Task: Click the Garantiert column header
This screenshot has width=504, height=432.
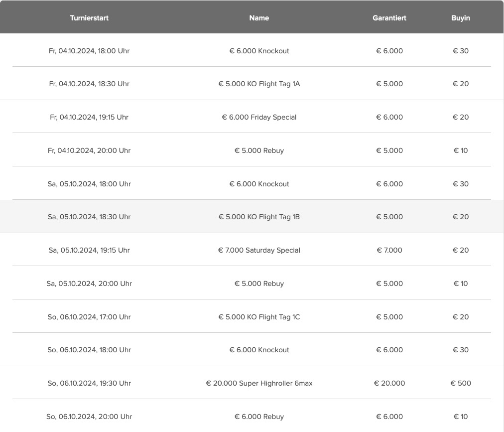Action: (389, 18)
